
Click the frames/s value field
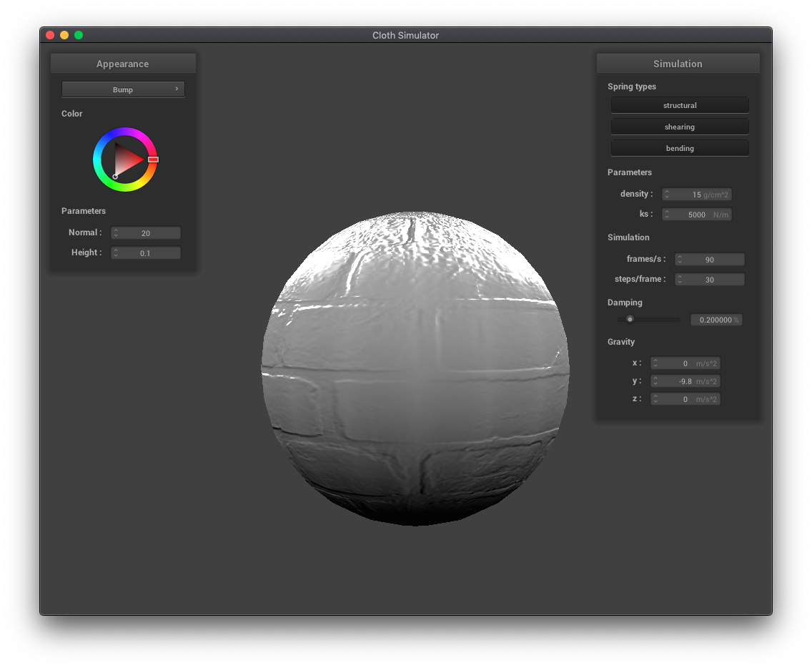[x=710, y=259]
